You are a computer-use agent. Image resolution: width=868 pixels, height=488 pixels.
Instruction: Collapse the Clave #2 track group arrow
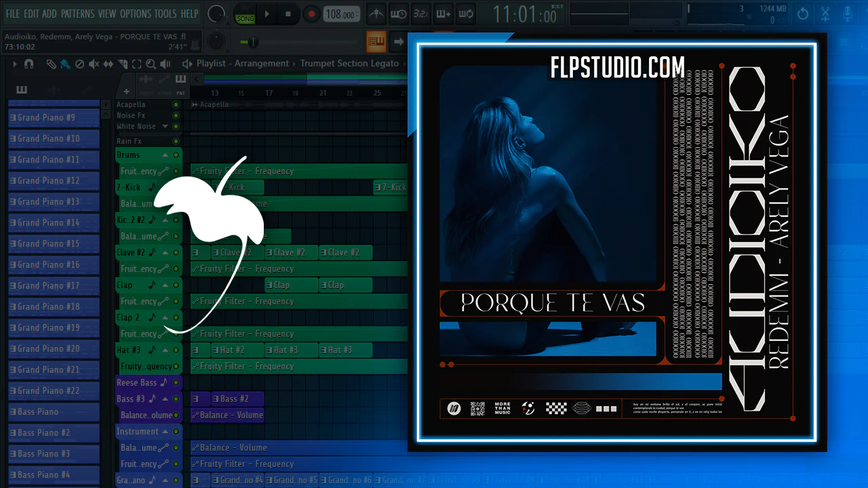tap(164, 252)
